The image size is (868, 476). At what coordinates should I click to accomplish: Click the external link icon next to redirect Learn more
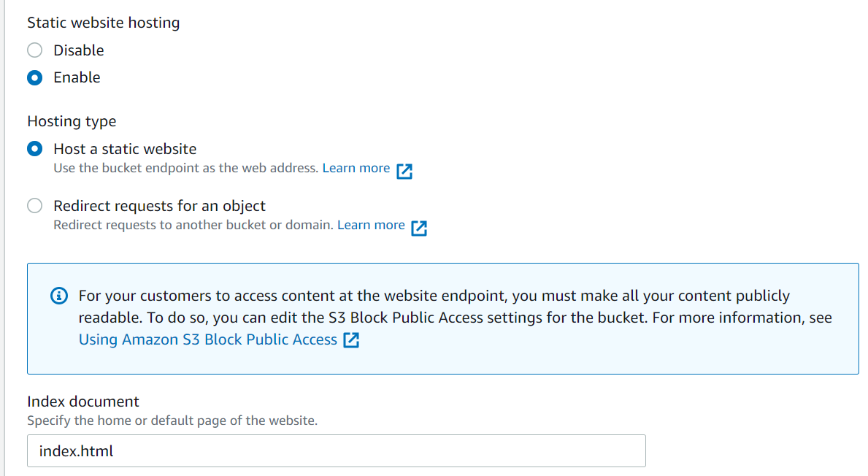[x=419, y=228]
